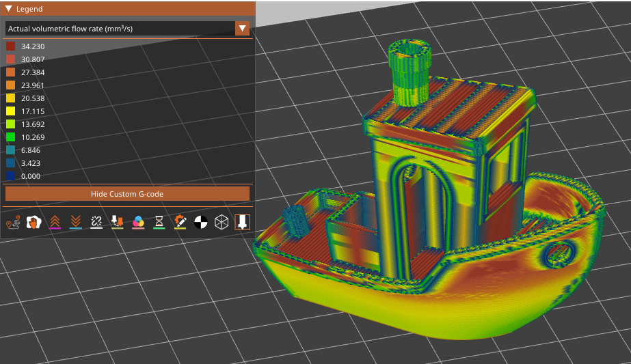Toggle center of gravity marker icon
The image size is (631, 364).
pyautogui.click(x=201, y=222)
